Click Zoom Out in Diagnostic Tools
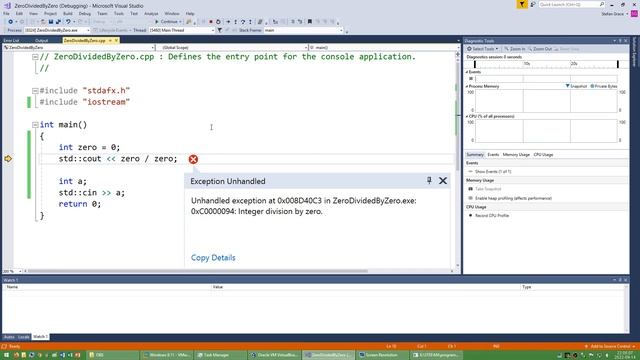This screenshot has width=640, height=360. tap(540, 49)
